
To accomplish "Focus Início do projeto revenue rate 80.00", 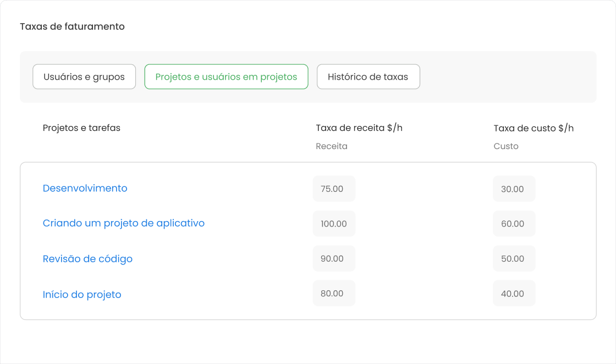I will [x=334, y=293].
